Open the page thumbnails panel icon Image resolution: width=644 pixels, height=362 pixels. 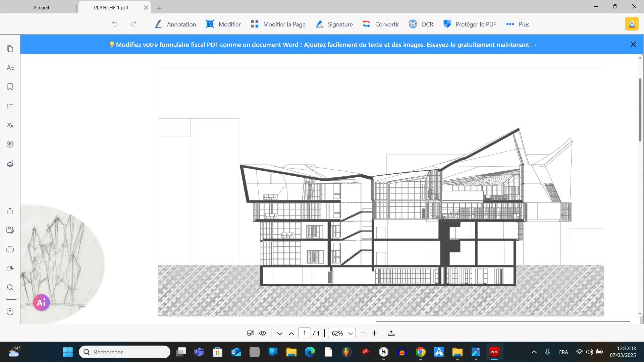(x=10, y=49)
